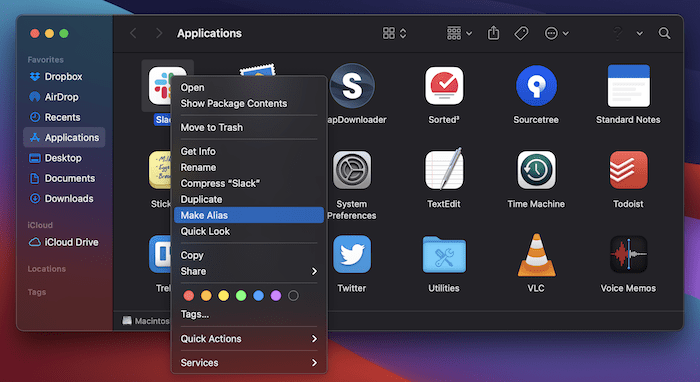Screen dimensions: 700x382
Task: Open the icon view switcher dropdown
Action: 394,33
